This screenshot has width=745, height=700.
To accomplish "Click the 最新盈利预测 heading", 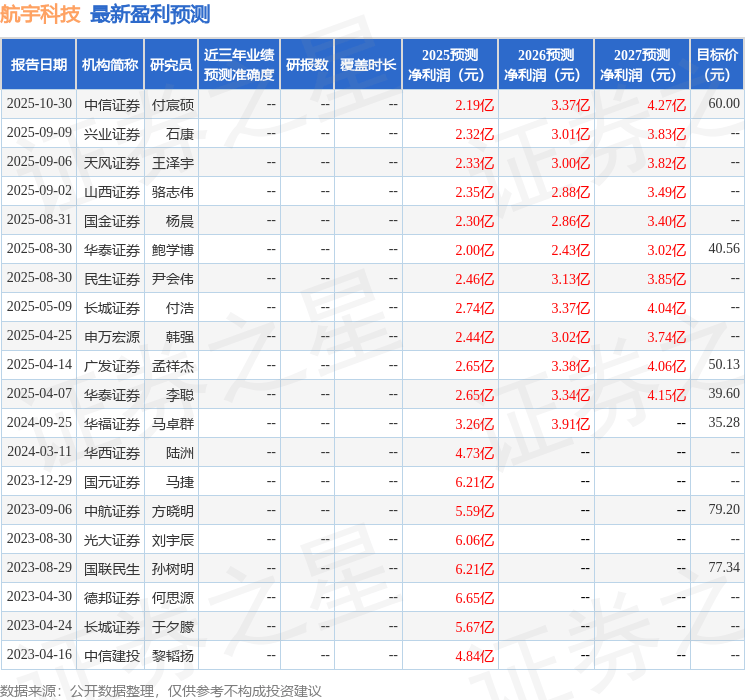I will coord(150,14).
